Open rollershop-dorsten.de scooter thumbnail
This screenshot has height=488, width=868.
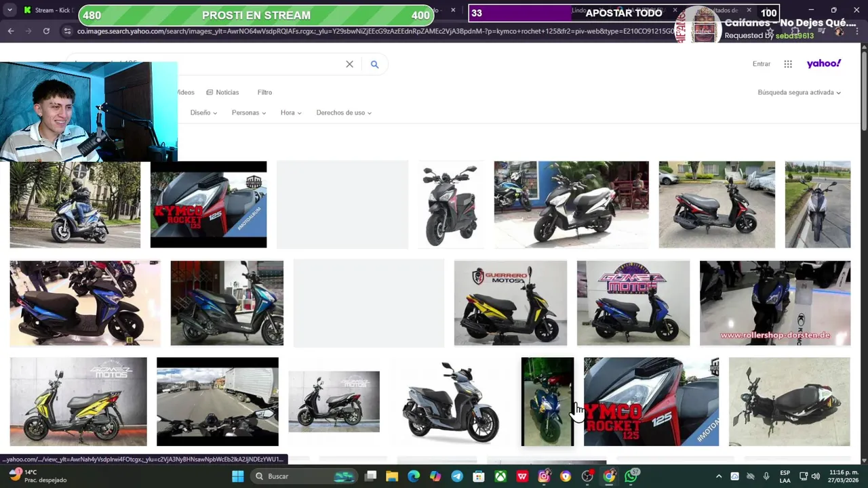tap(775, 303)
